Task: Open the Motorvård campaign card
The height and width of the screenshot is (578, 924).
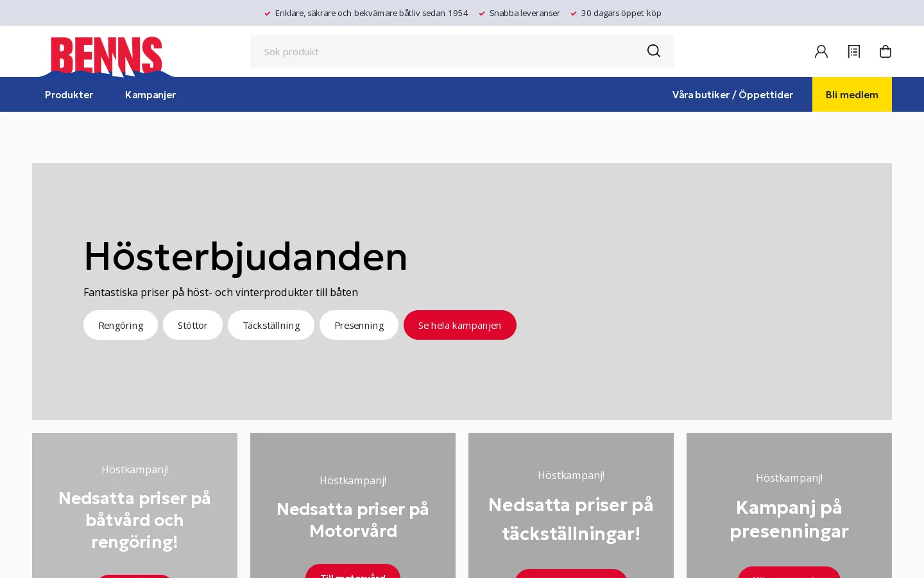Action: click(x=353, y=505)
